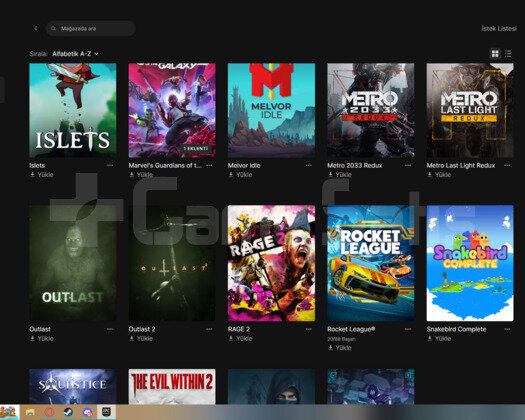Open the Solstice cover at the bottom

click(x=73, y=387)
